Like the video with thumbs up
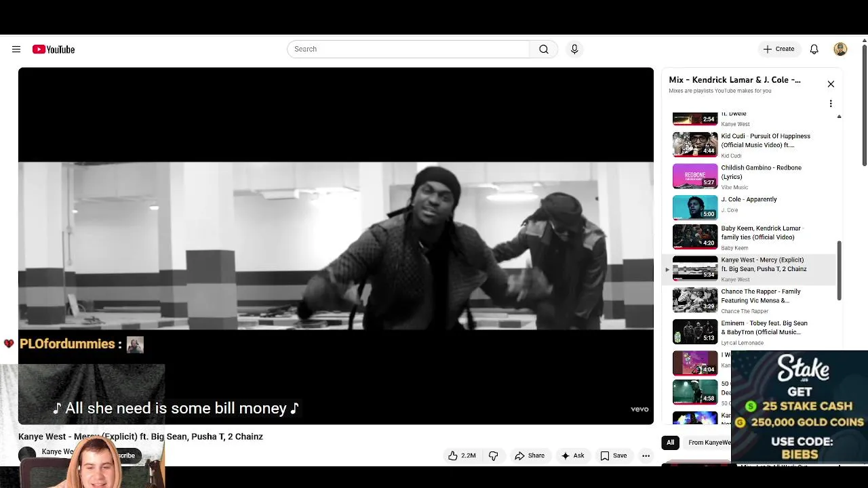This screenshot has width=868, height=488. (461, 455)
